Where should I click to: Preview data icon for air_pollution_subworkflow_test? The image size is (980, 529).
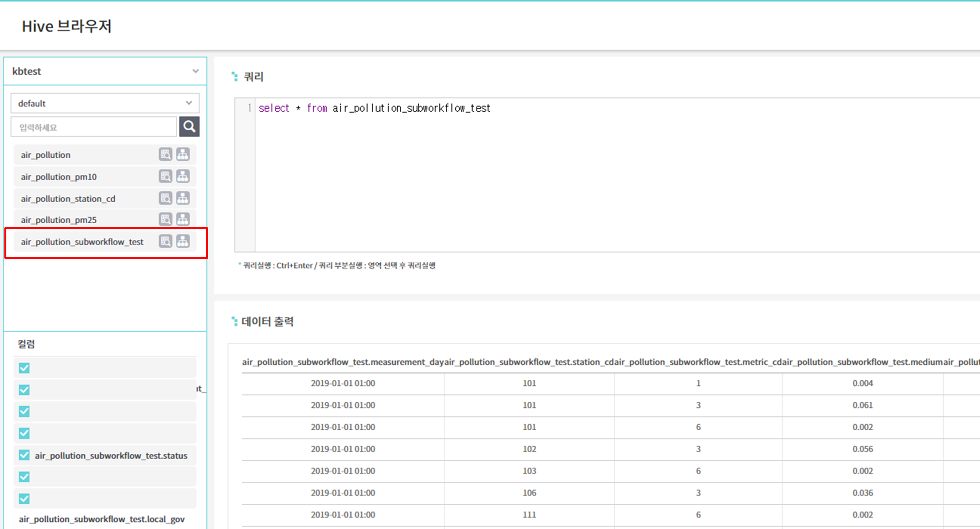pos(166,241)
